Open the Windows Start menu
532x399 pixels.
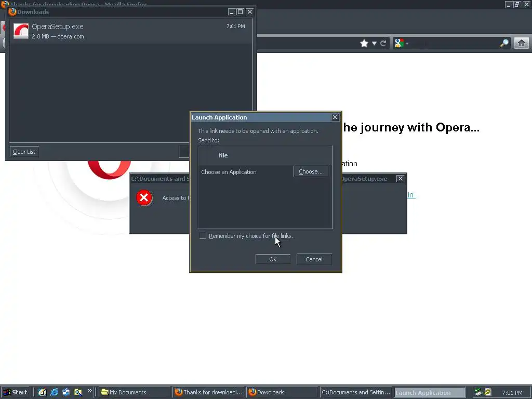(15, 392)
